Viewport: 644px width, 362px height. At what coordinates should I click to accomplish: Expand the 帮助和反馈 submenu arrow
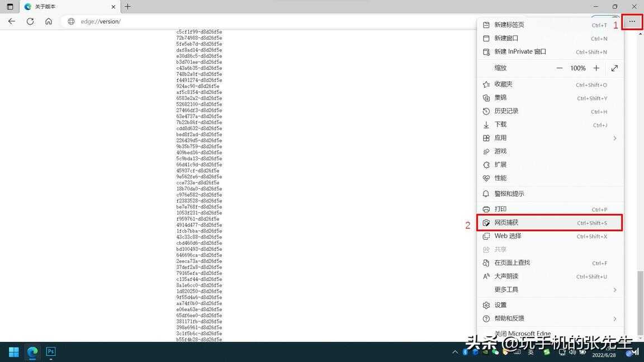click(x=615, y=318)
